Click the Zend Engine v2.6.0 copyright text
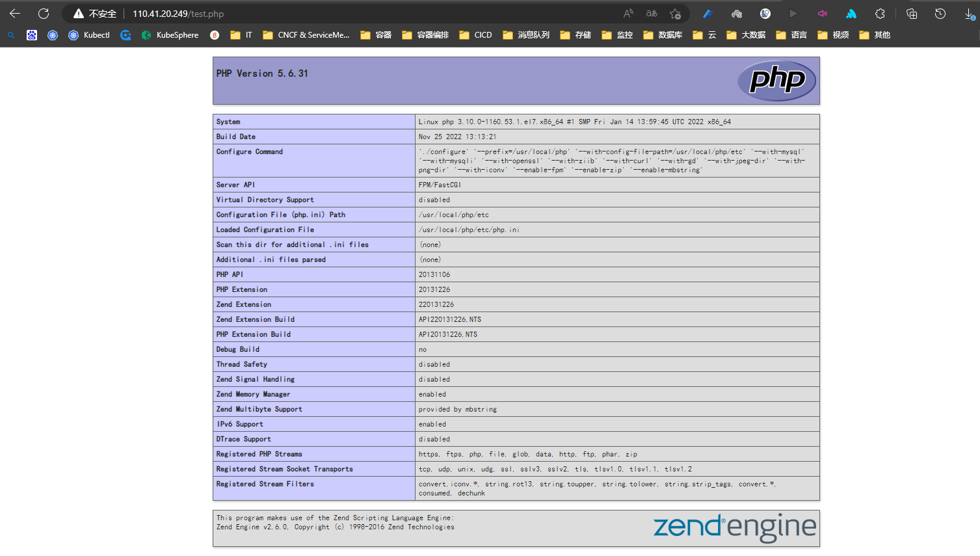 coord(336,527)
